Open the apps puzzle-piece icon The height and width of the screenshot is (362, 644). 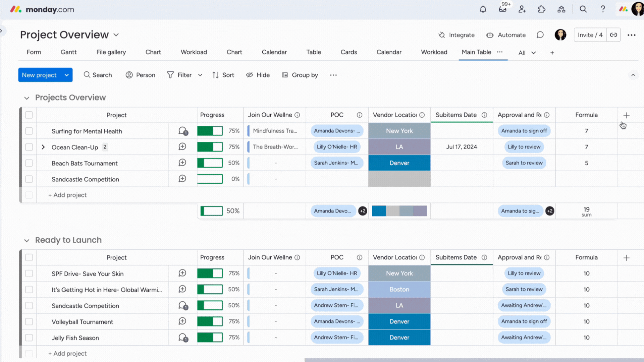click(x=542, y=9)
